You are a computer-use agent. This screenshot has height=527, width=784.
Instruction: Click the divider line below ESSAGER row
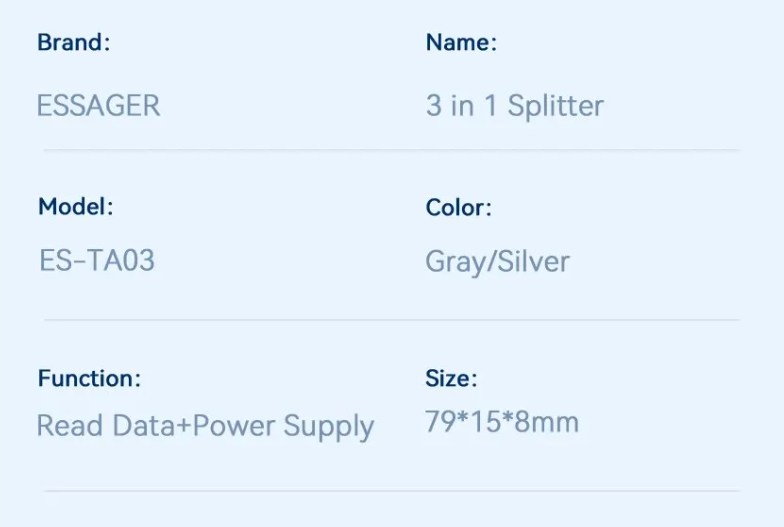coord(391,151)
